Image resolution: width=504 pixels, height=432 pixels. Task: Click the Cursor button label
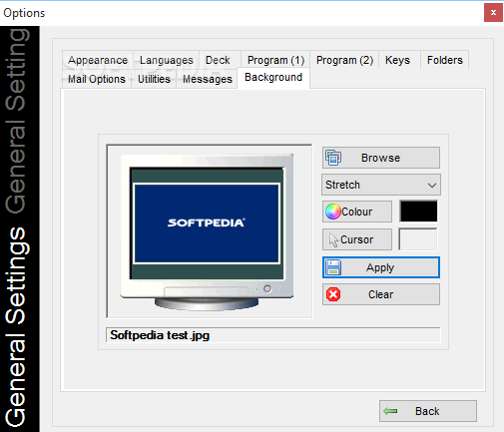tap(357, 239)
